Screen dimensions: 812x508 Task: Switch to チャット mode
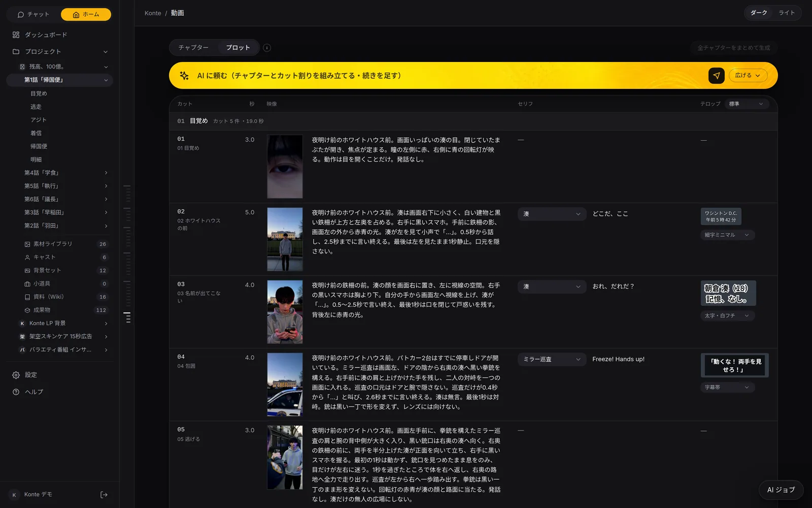tap(33, 15)
